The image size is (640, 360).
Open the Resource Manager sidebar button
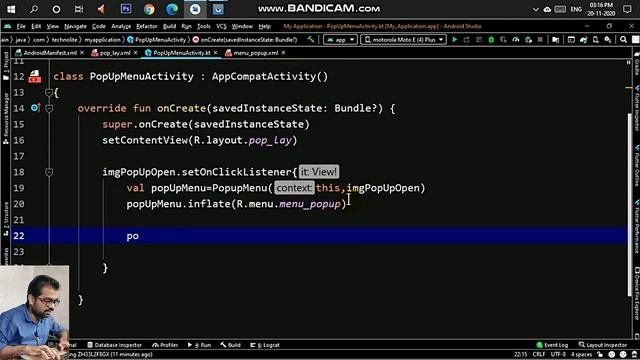click(x=6, y=118)
